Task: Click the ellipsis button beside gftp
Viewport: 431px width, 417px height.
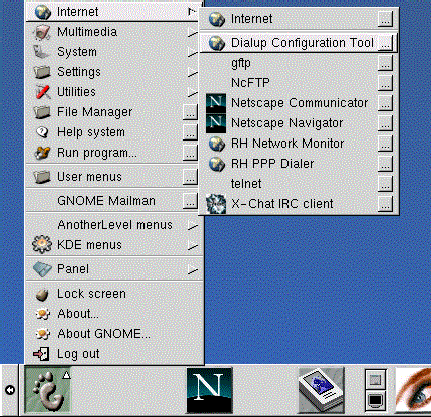Action: [385, 63]
